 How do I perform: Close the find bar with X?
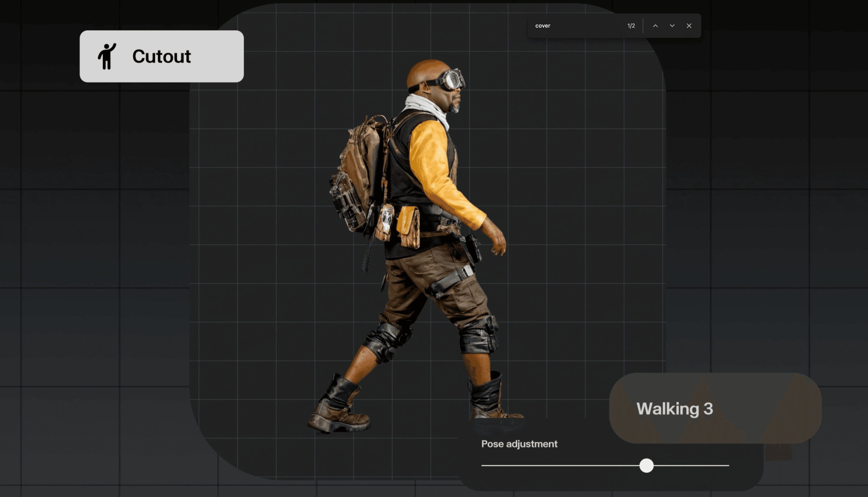point(689,26)
